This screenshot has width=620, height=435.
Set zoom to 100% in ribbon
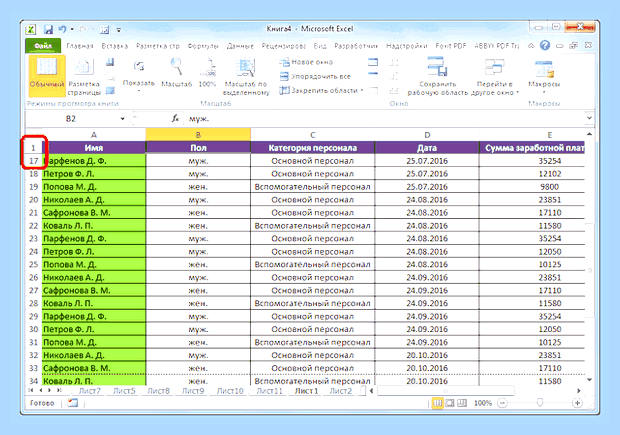(207, 72)
